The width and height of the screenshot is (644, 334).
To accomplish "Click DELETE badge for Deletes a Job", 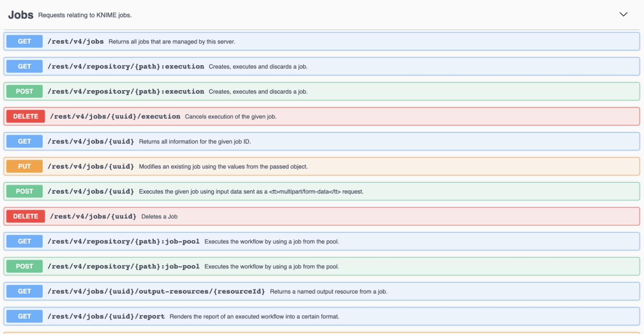I will 26,216.
